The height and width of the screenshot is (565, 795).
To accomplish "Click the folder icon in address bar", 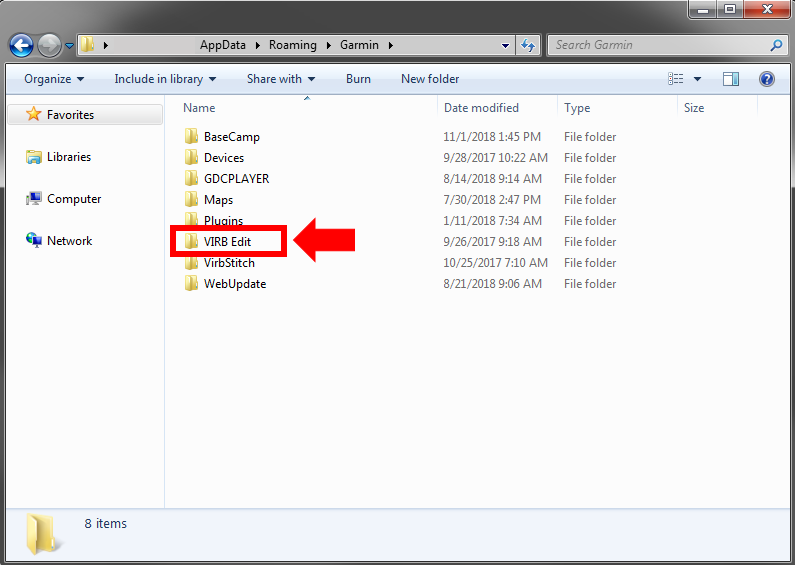I will 88,45.
